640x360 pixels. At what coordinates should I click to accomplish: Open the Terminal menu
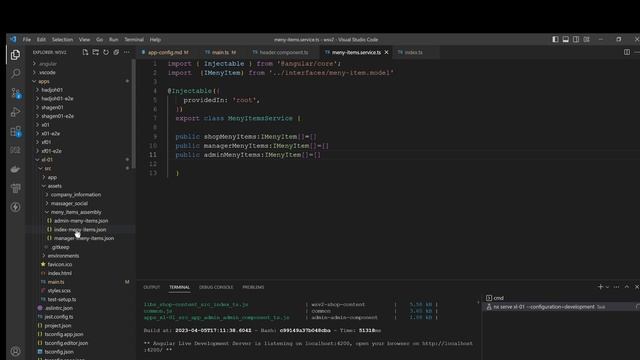(x=134, y=40)
